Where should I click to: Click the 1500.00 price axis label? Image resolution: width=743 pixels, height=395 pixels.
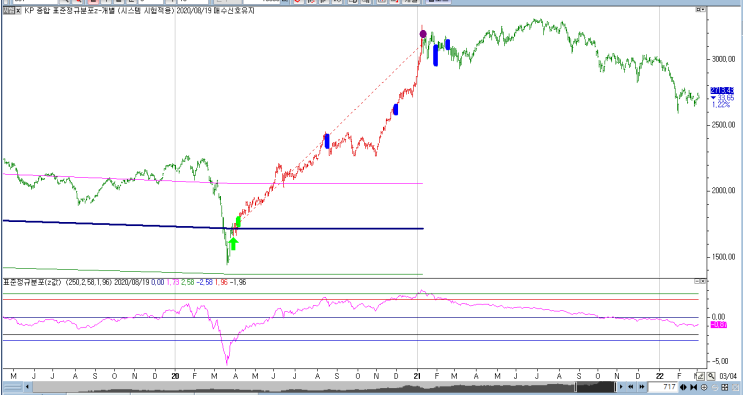point(723,257)
